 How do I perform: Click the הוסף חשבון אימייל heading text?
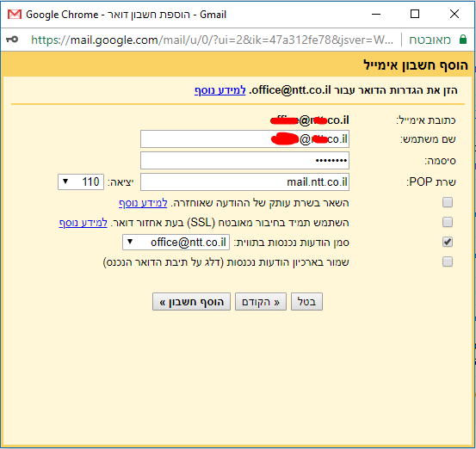click(x=416, y=65)
